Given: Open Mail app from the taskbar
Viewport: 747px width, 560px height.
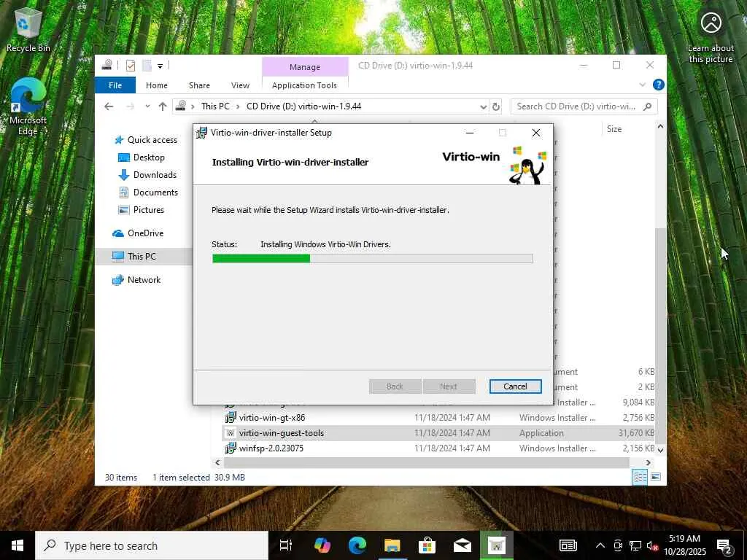Looking at the screenshot, I should tap(462, 545).
